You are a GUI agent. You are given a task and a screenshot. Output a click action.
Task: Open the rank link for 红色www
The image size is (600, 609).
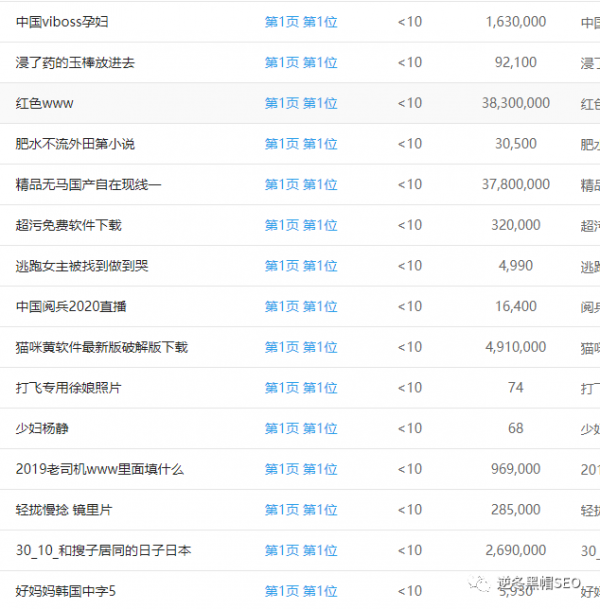300,103
